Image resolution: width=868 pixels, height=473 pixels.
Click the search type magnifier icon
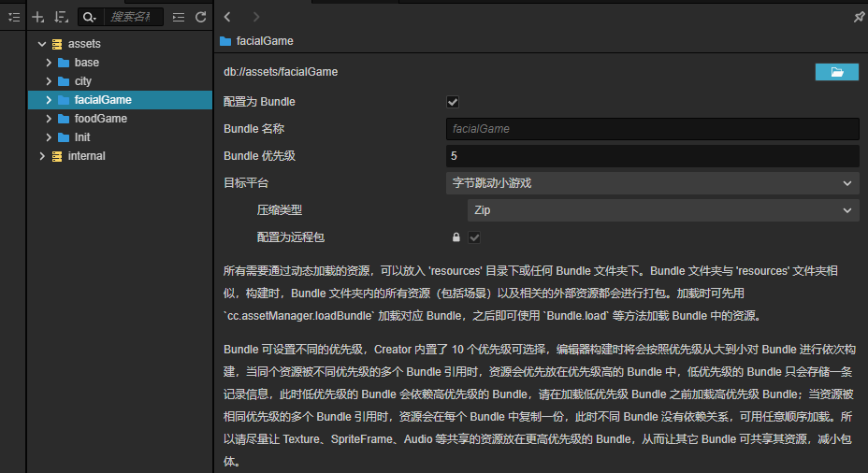point(89,17)
